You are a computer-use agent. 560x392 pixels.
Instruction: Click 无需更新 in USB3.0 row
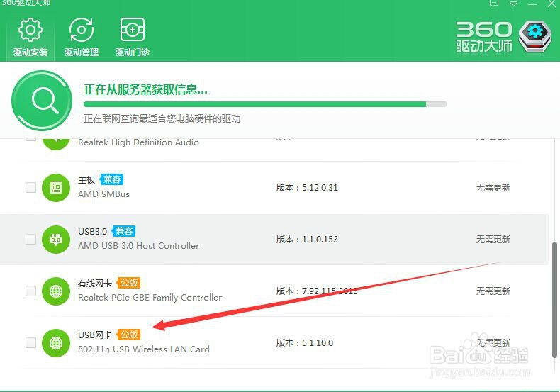coord(493,239)
